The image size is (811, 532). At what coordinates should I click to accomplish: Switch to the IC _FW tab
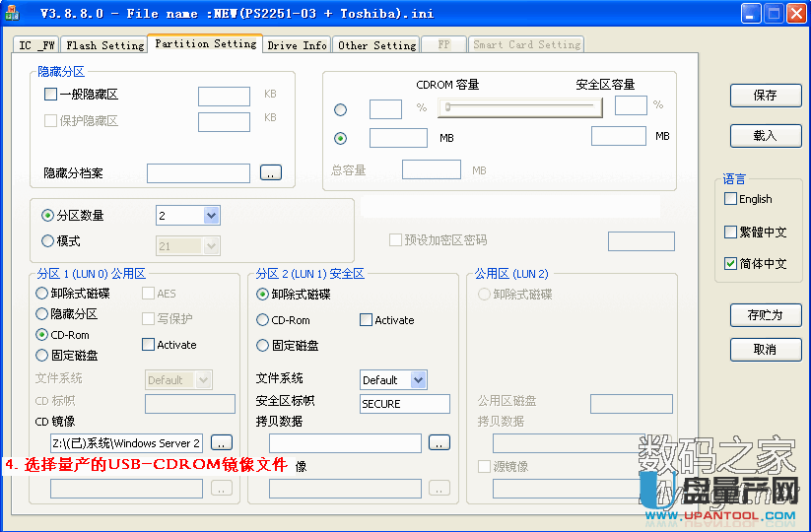36,45
